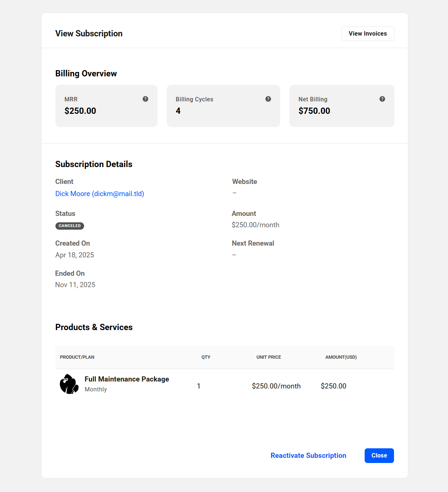
Task: Click the MRR help question mark icon
Action: point(145,99)
